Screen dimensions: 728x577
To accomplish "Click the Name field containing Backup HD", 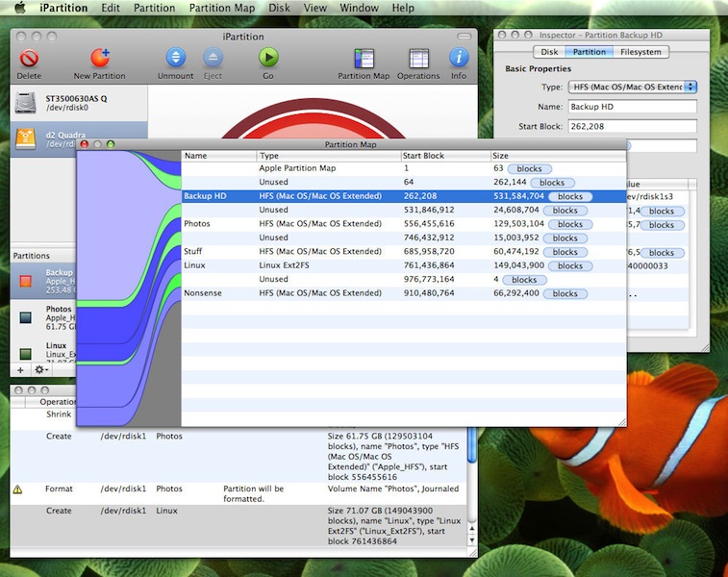I will point(631,107).
